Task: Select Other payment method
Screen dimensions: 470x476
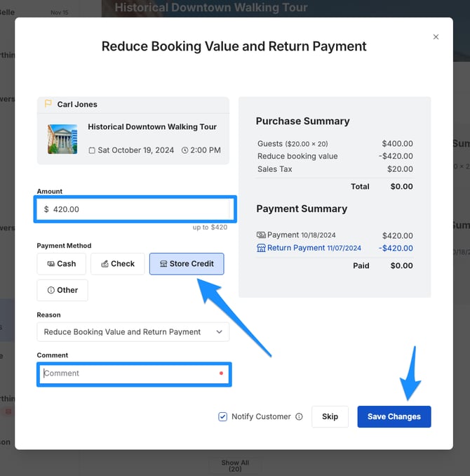Action: 62,290
